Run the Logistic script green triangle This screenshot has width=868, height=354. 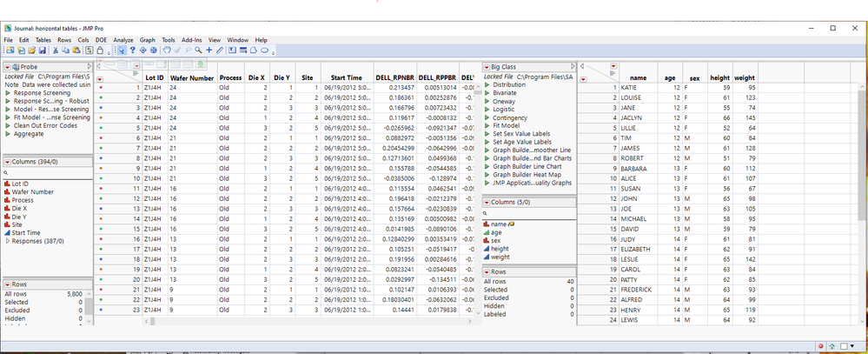coord(487,110)
